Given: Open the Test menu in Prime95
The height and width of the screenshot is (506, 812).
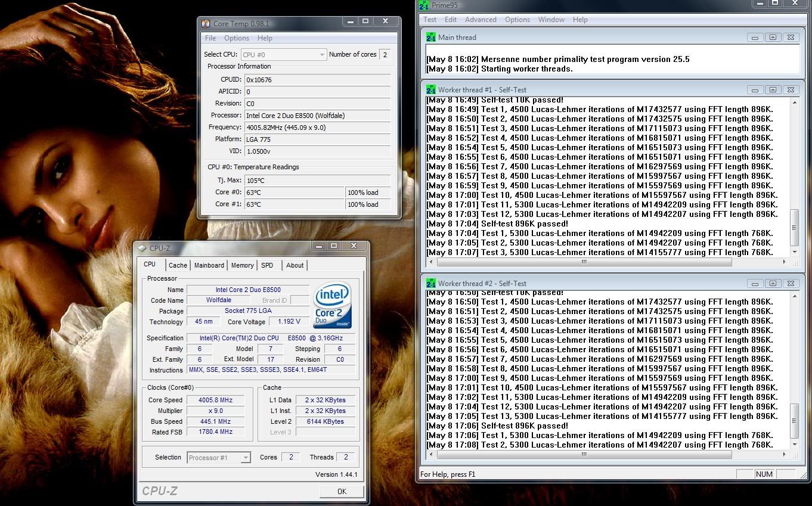Looking at the screenshot, I should pyautogui.click(x=430, y=20).
